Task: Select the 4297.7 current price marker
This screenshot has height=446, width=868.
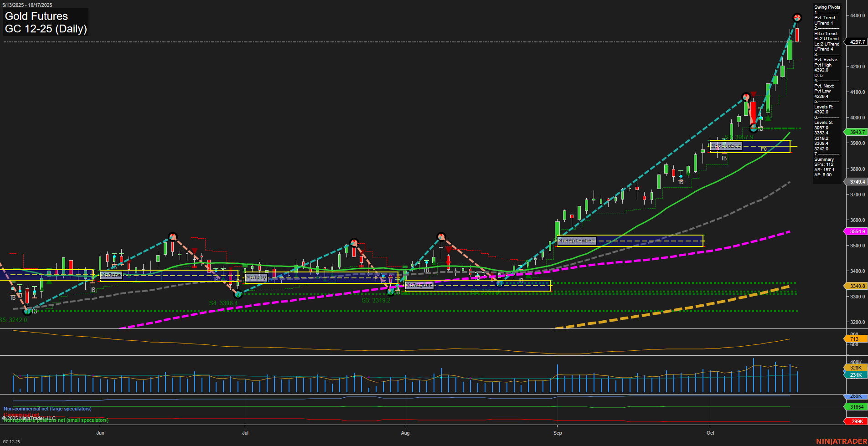Action: tap(857, 42)
